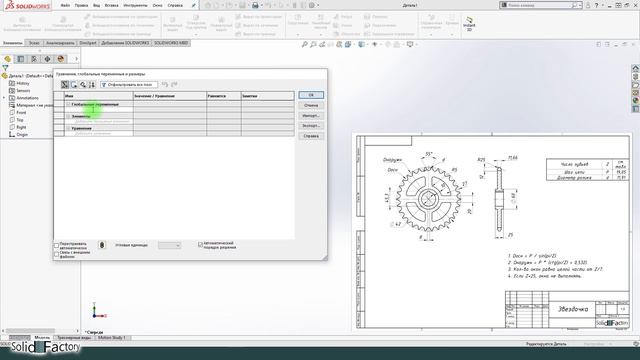Select Origin in the feature tree
The image size is (640, 360).
tap(18, 135)
